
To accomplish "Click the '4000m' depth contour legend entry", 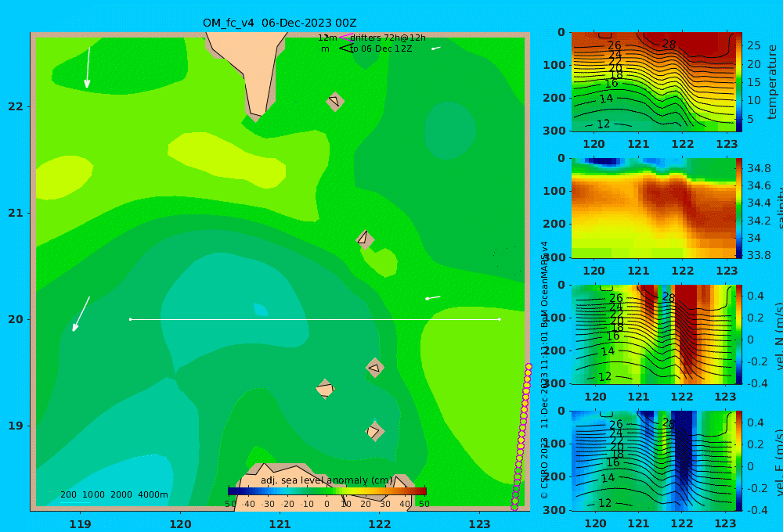I will click(x=153, y=494).
